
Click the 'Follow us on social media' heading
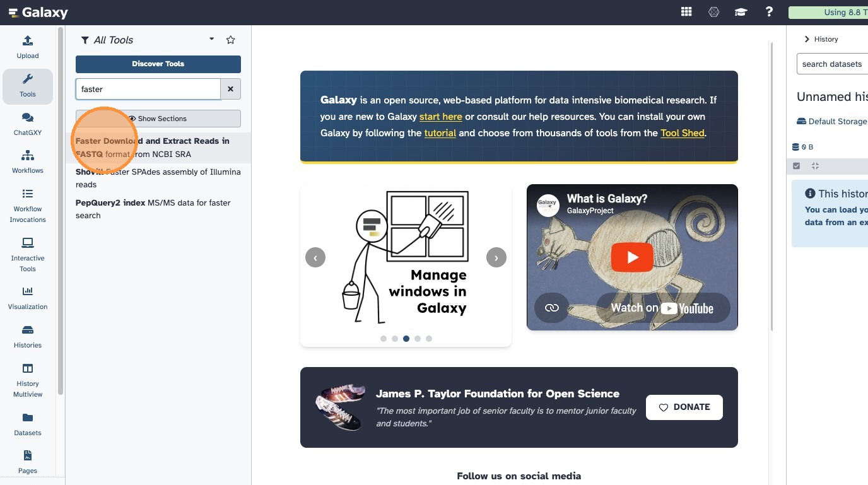pyautogui.click(x=519, y=476)
